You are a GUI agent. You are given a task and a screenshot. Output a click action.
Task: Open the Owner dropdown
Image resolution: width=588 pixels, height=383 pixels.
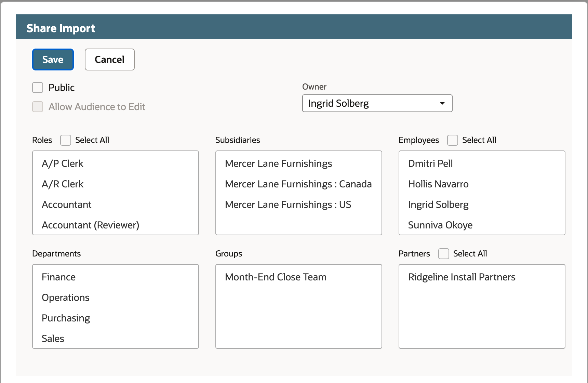pos(377,103)
